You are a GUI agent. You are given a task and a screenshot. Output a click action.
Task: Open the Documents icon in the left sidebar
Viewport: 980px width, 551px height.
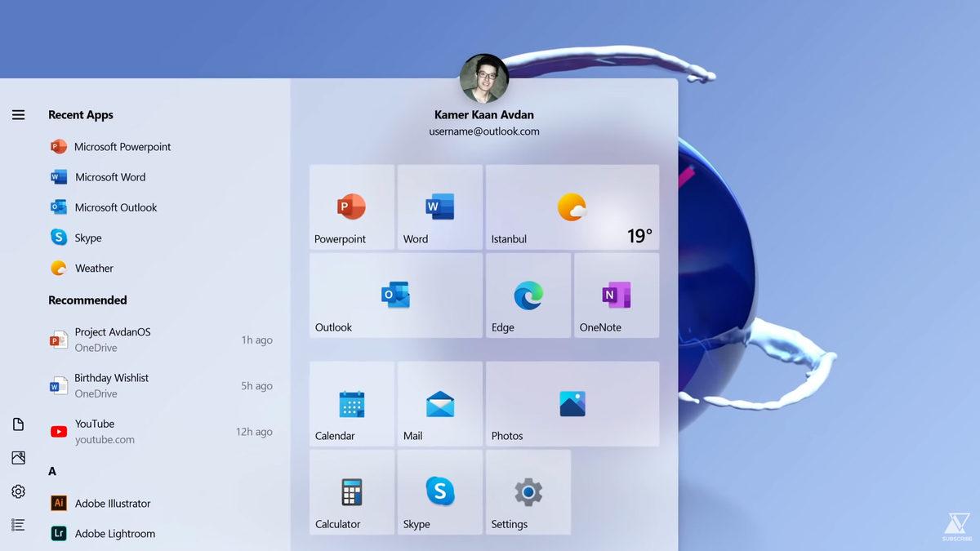click(x=18, y=424)
